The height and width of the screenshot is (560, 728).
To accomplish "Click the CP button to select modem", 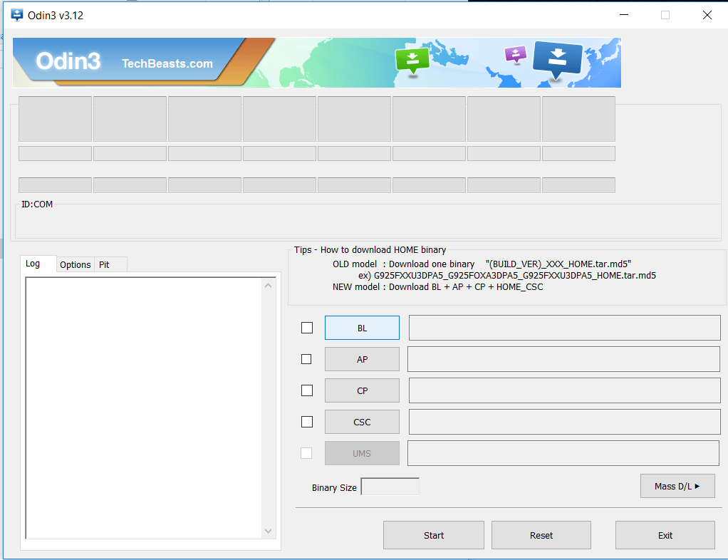I will pyautogui.click(x=362, y=390).
